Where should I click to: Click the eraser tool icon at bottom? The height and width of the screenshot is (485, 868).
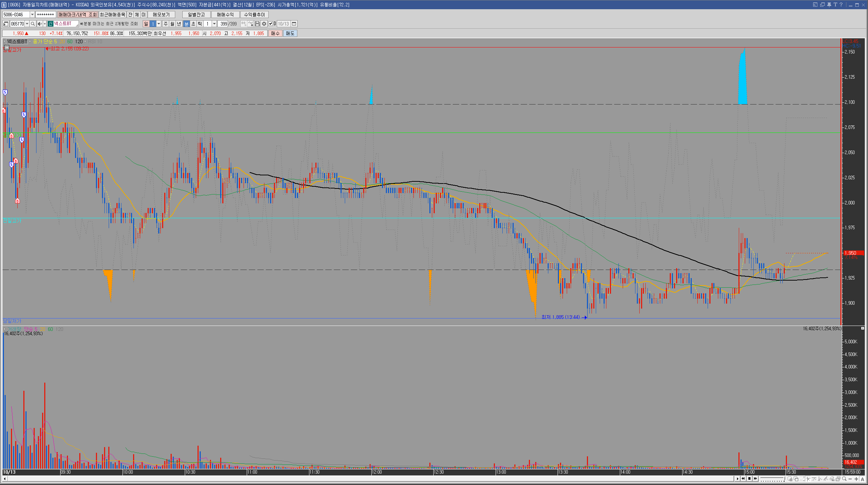(x=832, y=479)
